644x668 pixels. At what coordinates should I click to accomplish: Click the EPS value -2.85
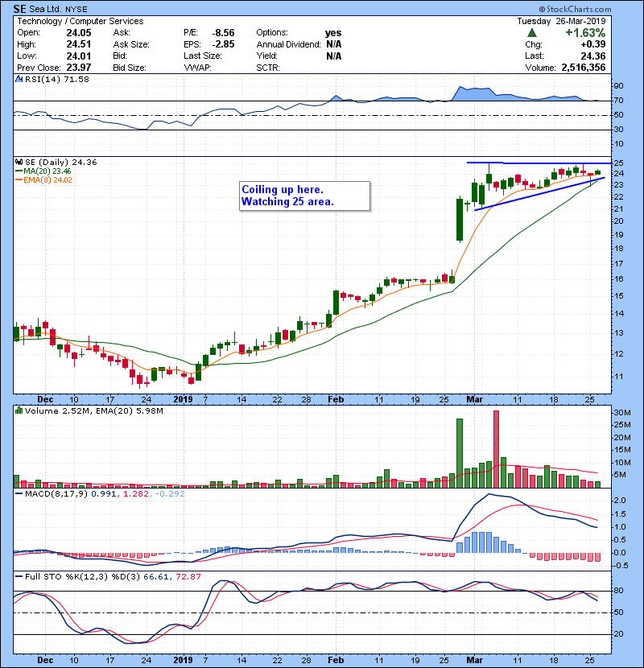point(223,44)
